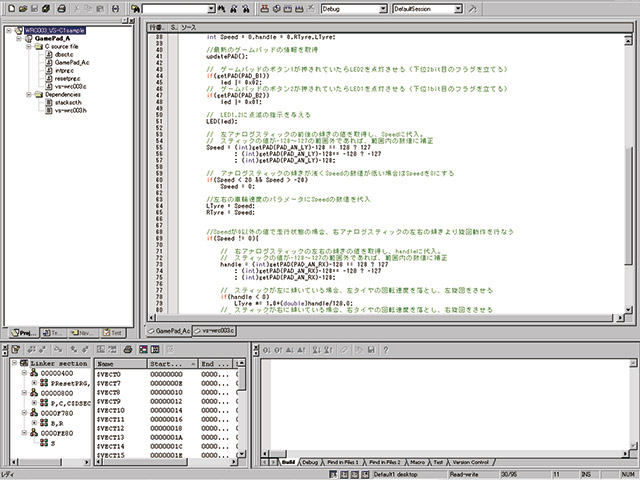Click the Save All icon in toolbar

(x=46, y=8)
